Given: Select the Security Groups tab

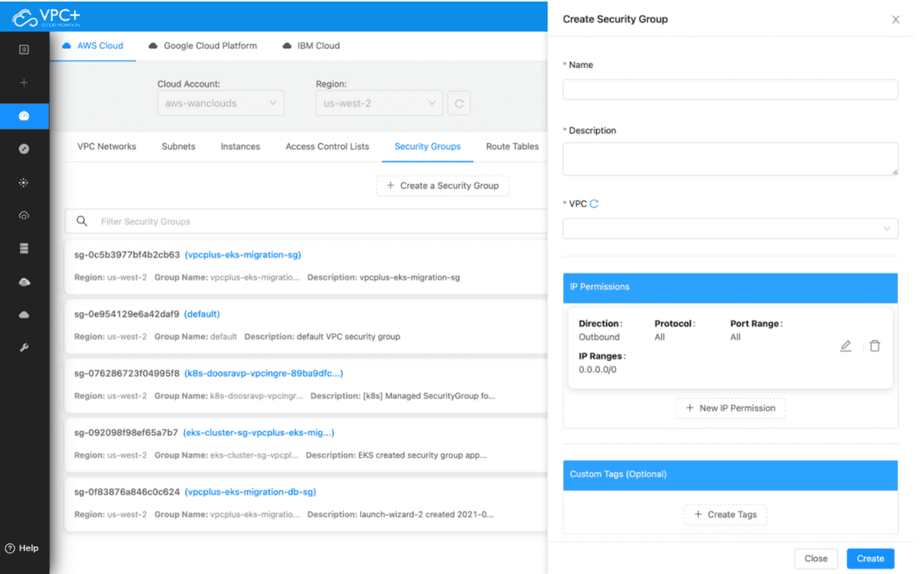Looking at the screenshot, I should pyautogui.click(x=427, y=146).
